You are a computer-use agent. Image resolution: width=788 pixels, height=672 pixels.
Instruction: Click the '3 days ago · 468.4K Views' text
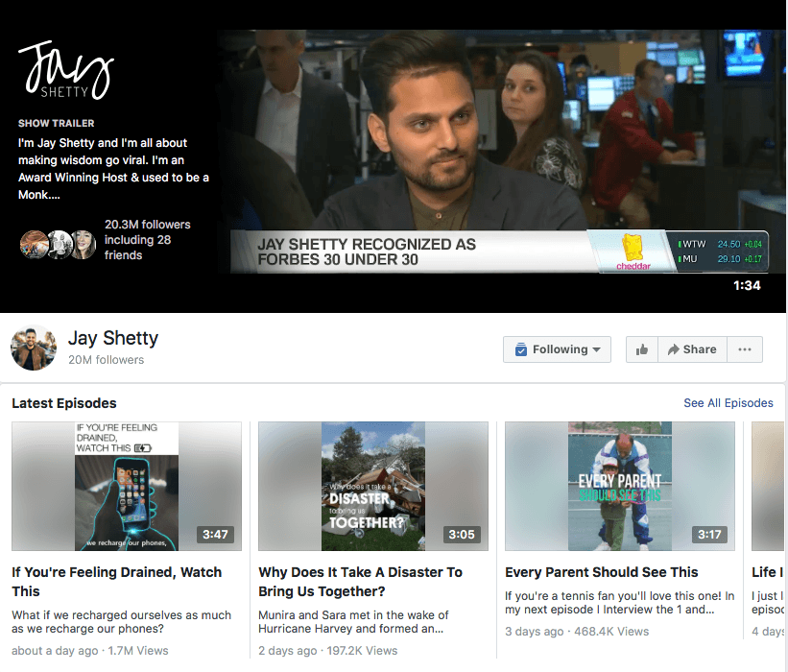pos(577,632)
